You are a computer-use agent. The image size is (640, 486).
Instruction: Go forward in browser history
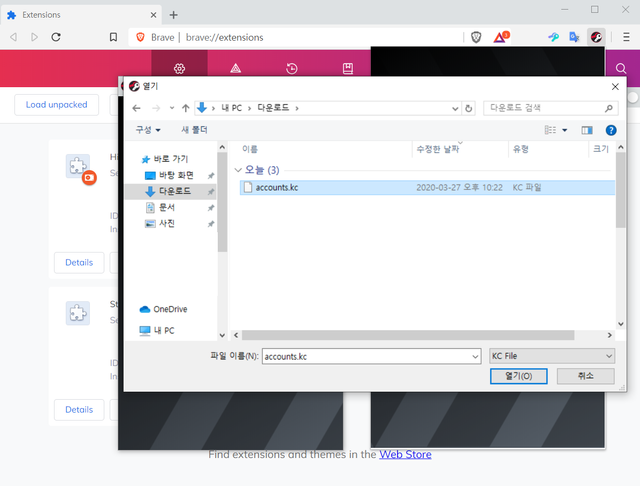pos(34,37)
